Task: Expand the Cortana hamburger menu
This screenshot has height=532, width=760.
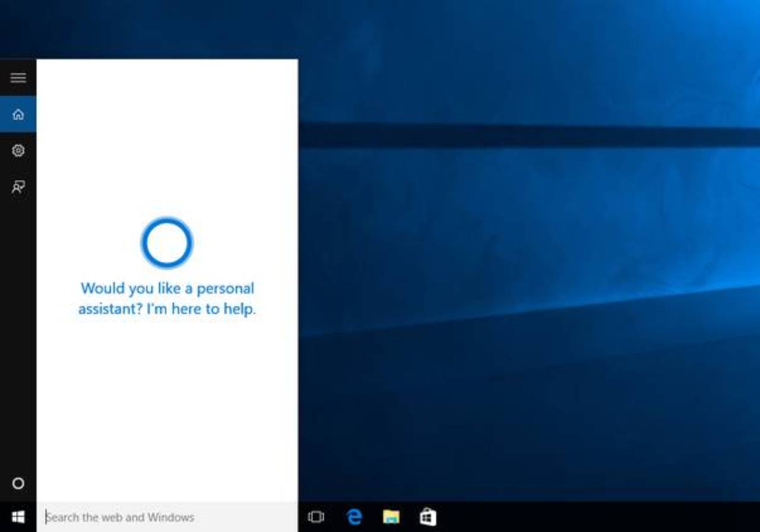Action: click(x=18, y=78)
